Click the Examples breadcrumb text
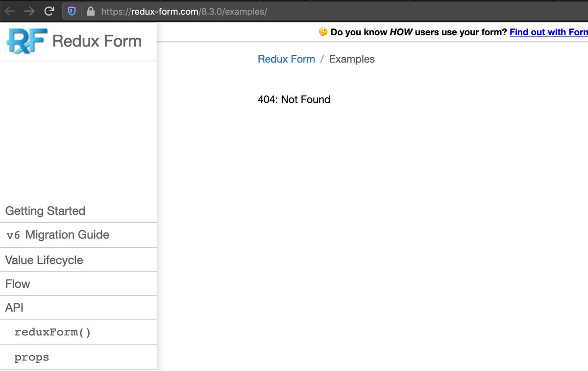Image resolution: width=588 pixels, height=371 pixels. (x=352, y=59)
